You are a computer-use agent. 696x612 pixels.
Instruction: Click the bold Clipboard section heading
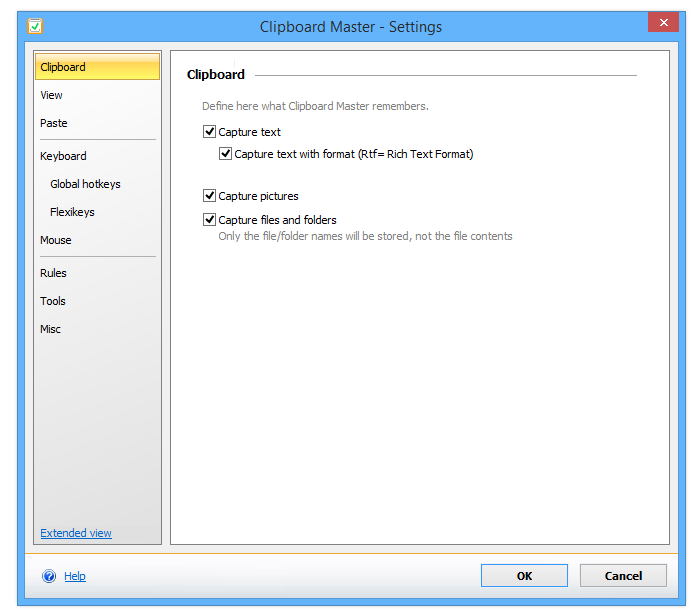[216, 75]
